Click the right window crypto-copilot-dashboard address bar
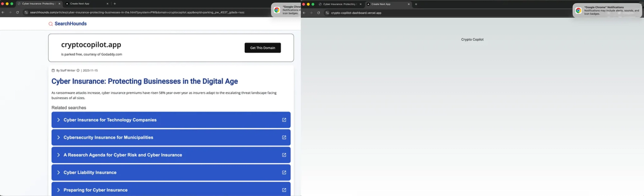The image size is (644, 196). coord(356,13)
